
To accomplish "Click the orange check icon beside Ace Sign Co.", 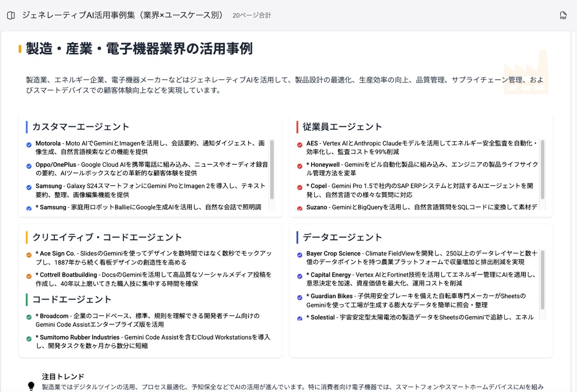I will (x=29, y=254).
